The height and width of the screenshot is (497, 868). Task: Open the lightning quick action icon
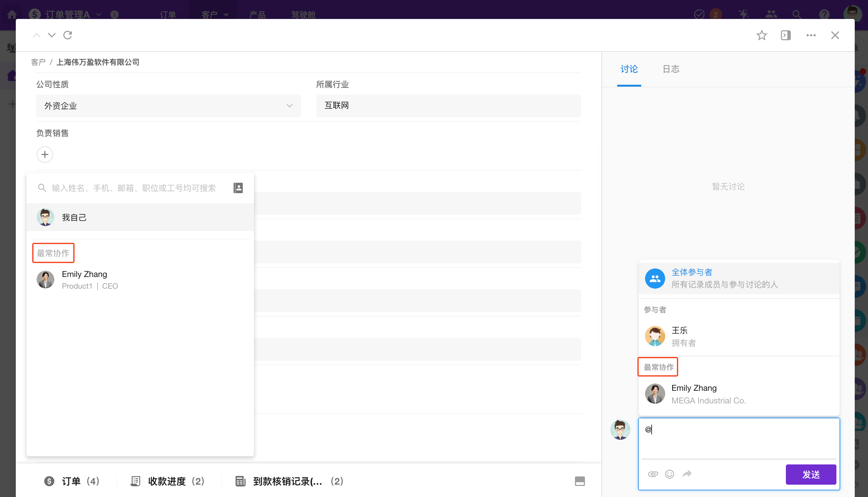point(743,14)
